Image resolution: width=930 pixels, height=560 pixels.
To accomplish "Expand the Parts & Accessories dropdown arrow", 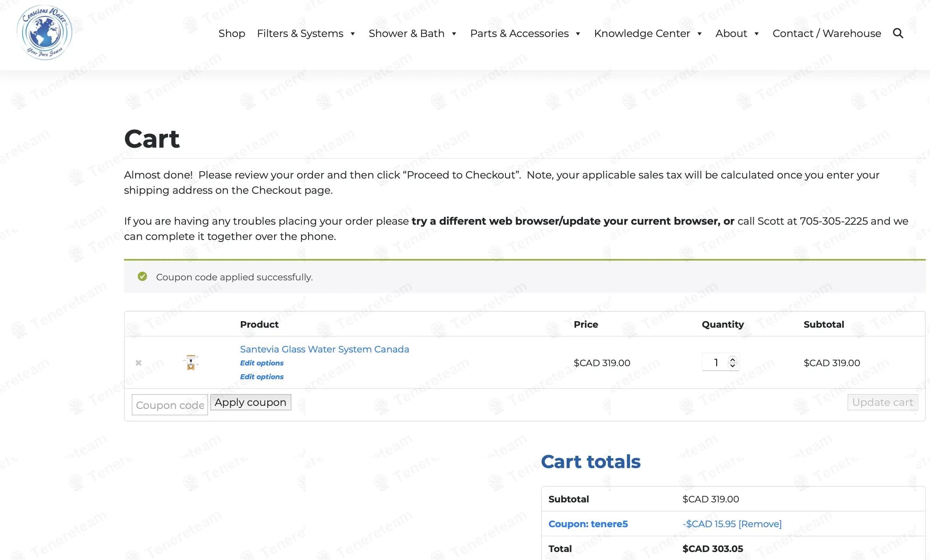I will pyautogui.click(x=578, y=34).
